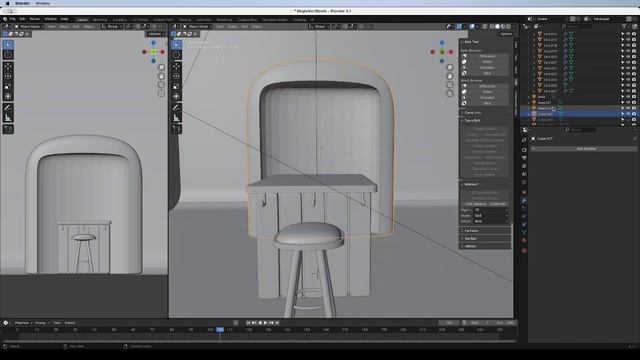Open the Object Data green triangle tab
This screenshot has height=360, width=640.
point(524,232)
